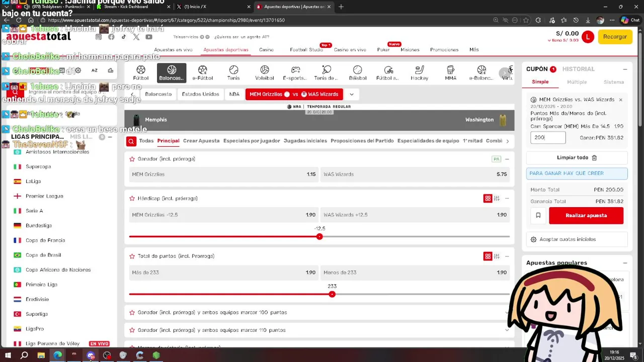Click the X social icon in header
The height and width of the screenshot is (362, 644).
click(x=136, y=37)
